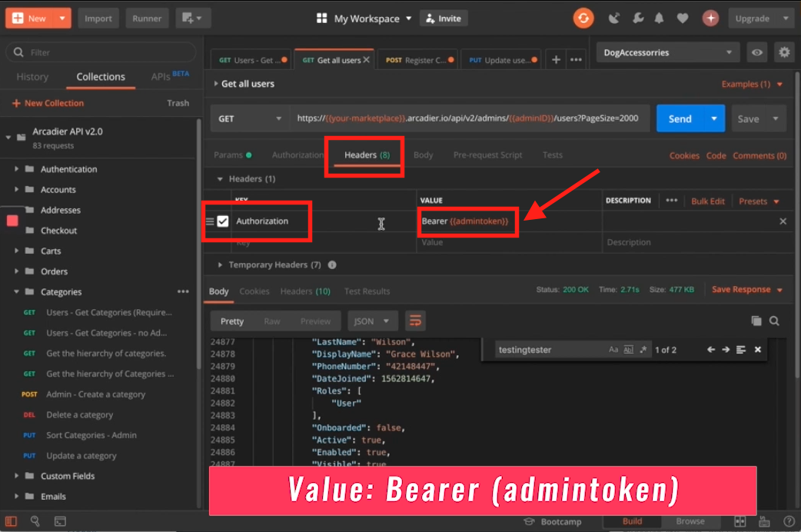Switch to the APIs tab
The width and height of the screenshot is (801, 532).
170,76
